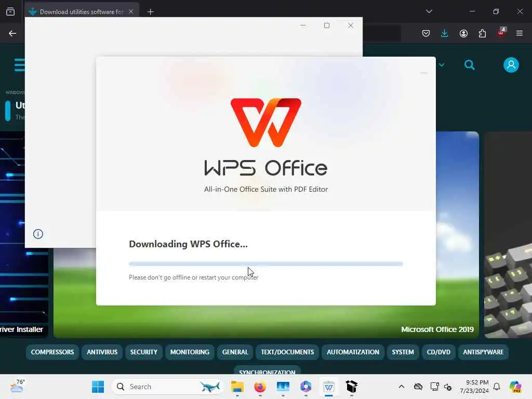The height and width of the screenshot is (399, 532).
Task: Open the CD/DVD category
Action: tap(438, 352)
